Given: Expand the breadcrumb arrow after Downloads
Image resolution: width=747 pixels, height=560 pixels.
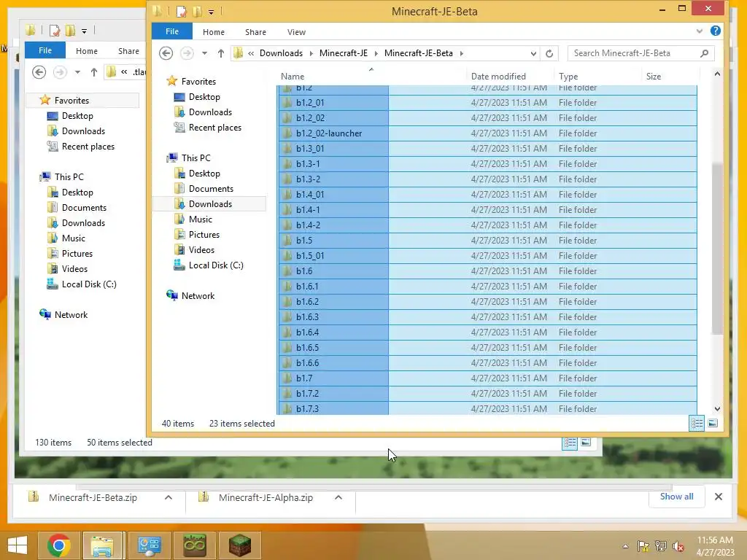Looking at the screenshot, I should point(311,53).
